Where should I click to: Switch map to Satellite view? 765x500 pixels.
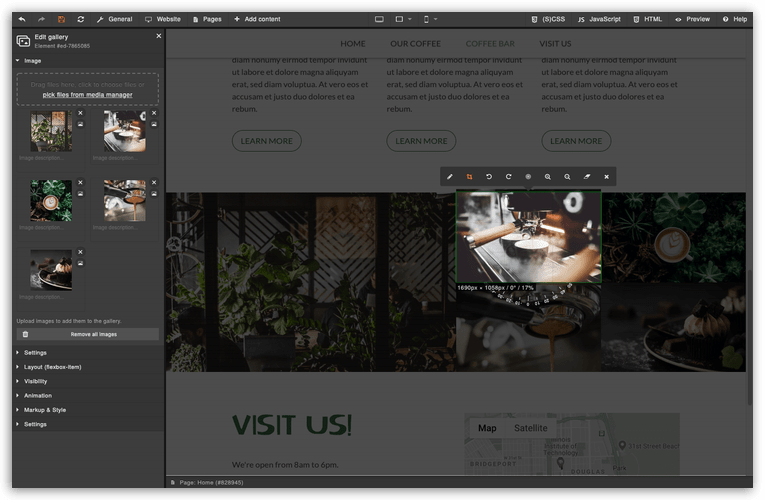pyautogui.click(x=530, y=428)
